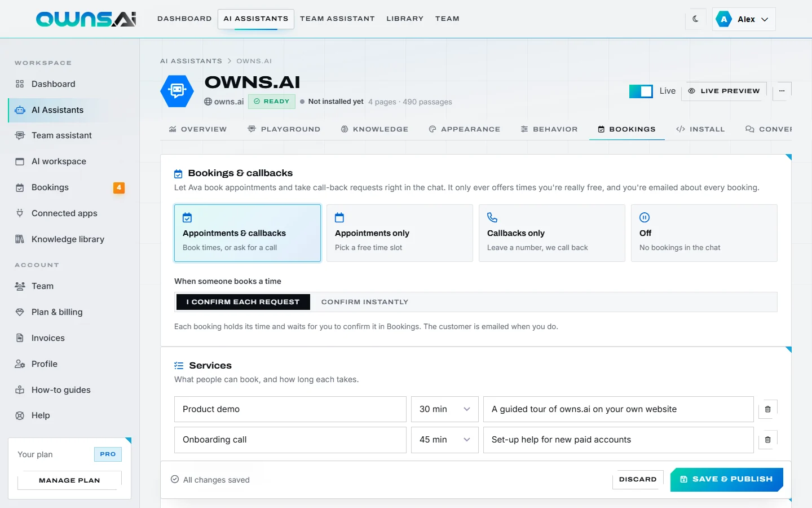812x508 pixels.
Task: Select Appointments & callbacks mode
Action: pyautogui.click(x=248, y=233)
